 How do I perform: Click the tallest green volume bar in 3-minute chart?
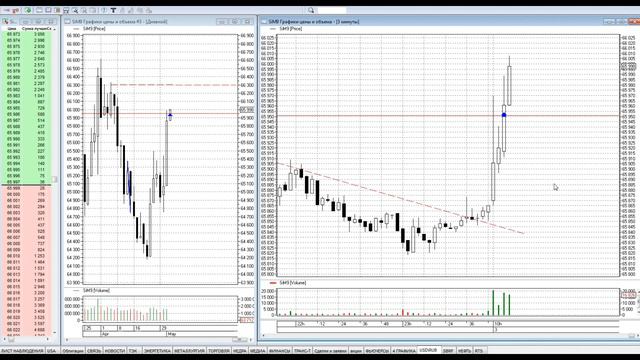click(x=493, y=303)
